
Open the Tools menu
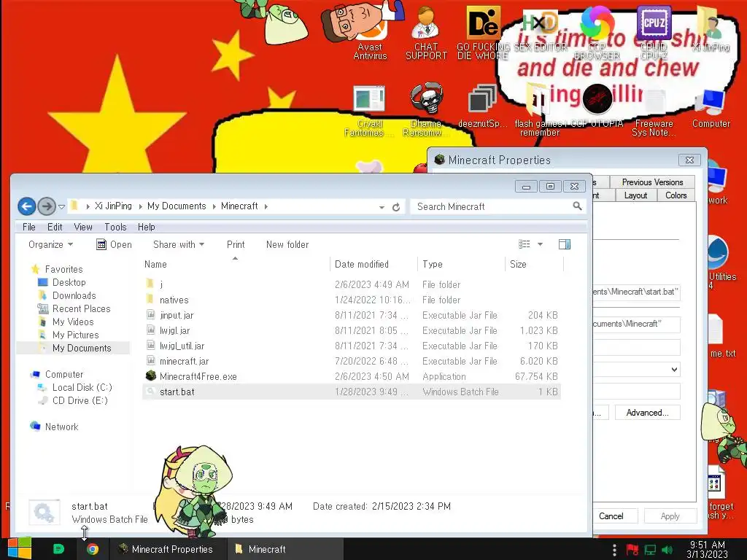115,227
